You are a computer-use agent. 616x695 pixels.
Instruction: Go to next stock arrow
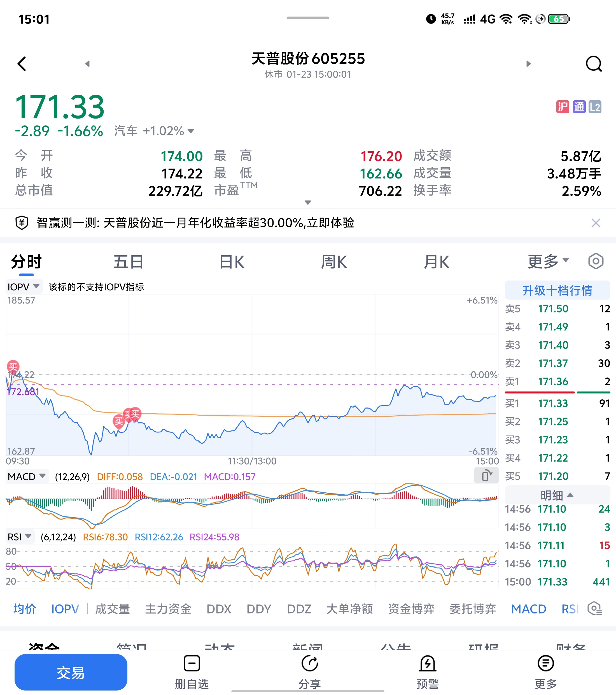(528, 64)
